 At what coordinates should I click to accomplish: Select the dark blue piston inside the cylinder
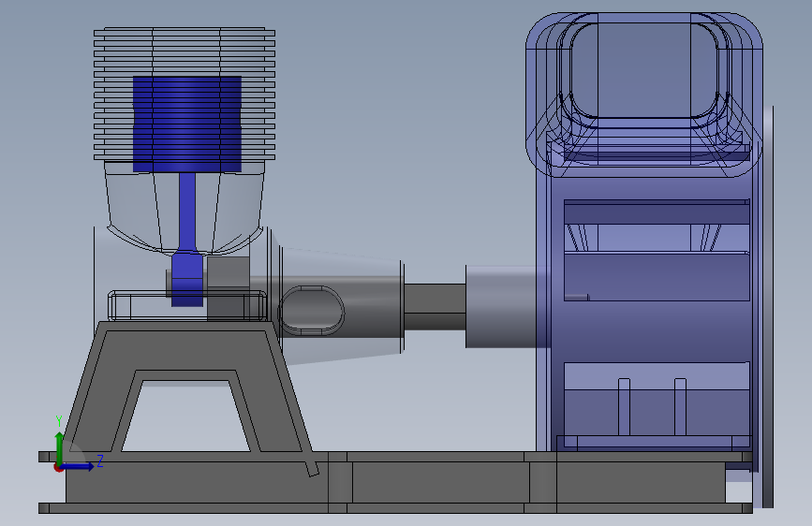tap(187, 124)
